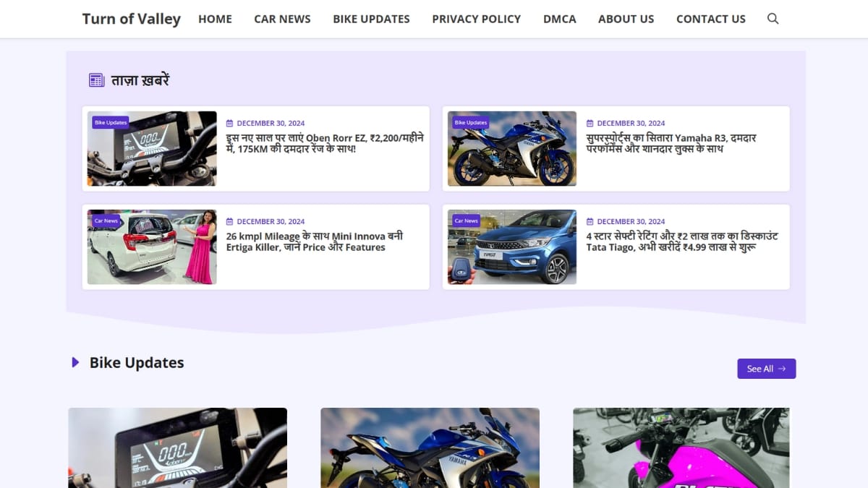The width and height of the screenshot is (868, 488).
Task: Go to the HOME menu item
Action: 215,20
